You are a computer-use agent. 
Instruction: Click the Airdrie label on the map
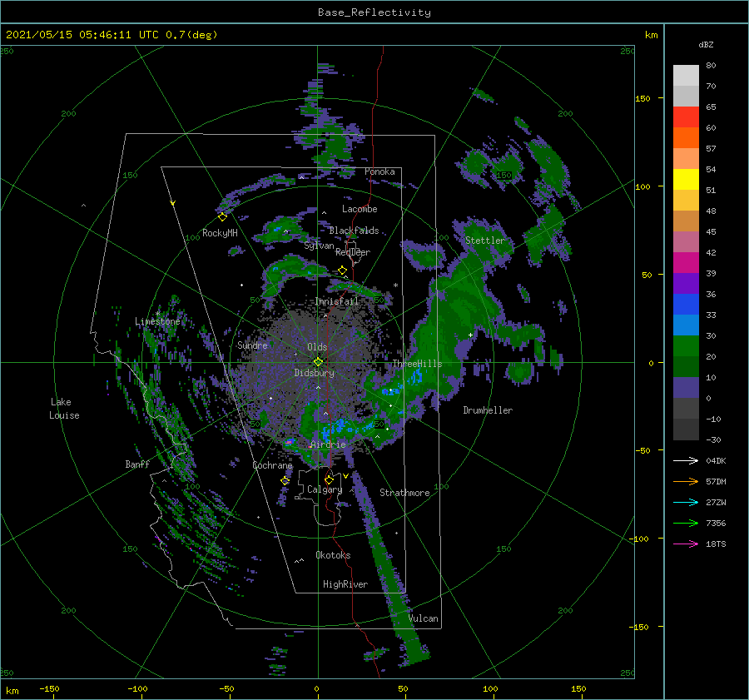328,444
